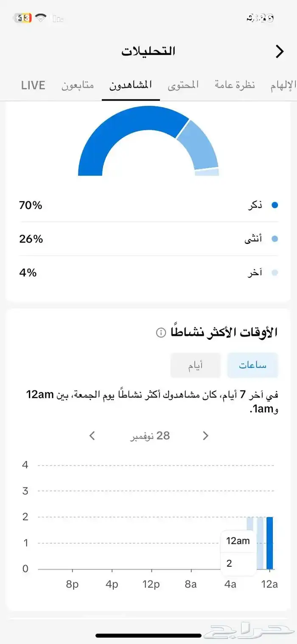Tap the 28 نوفمبر date label
Screen dimensions: 297x644
click(x=150, y=436)
